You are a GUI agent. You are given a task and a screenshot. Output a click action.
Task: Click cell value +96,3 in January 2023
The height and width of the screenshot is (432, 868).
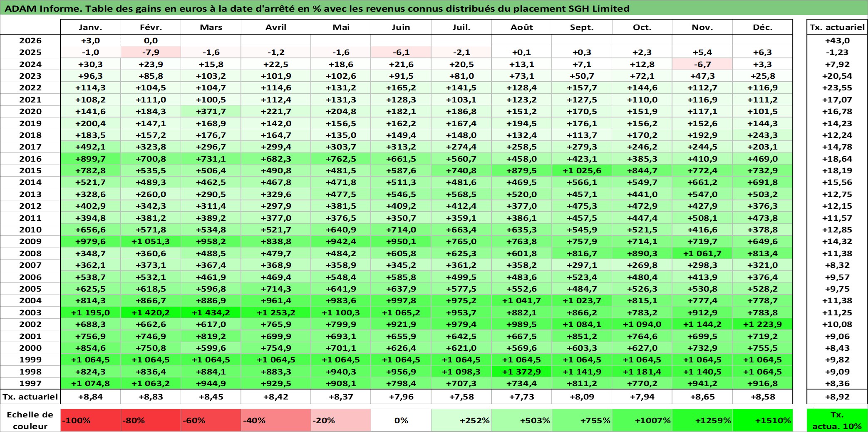tap(91, 76)
